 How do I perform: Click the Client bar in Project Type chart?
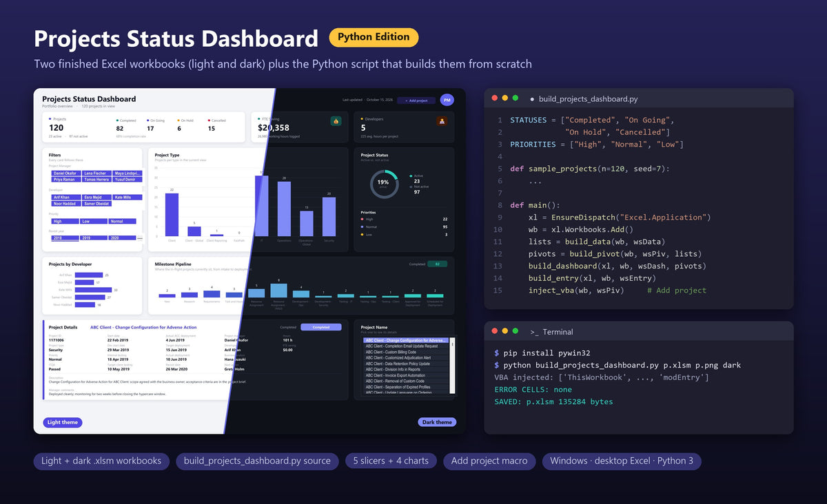click(172, 215)
